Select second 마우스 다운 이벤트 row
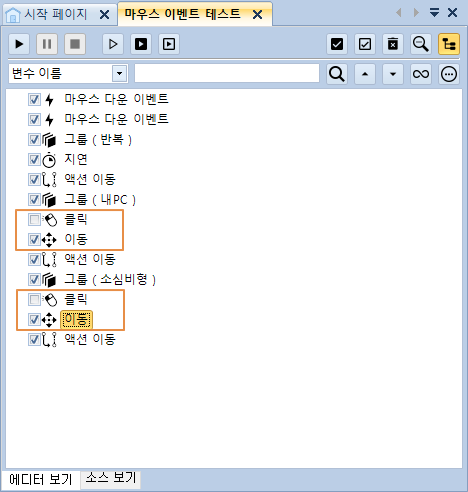 (117, 119)
